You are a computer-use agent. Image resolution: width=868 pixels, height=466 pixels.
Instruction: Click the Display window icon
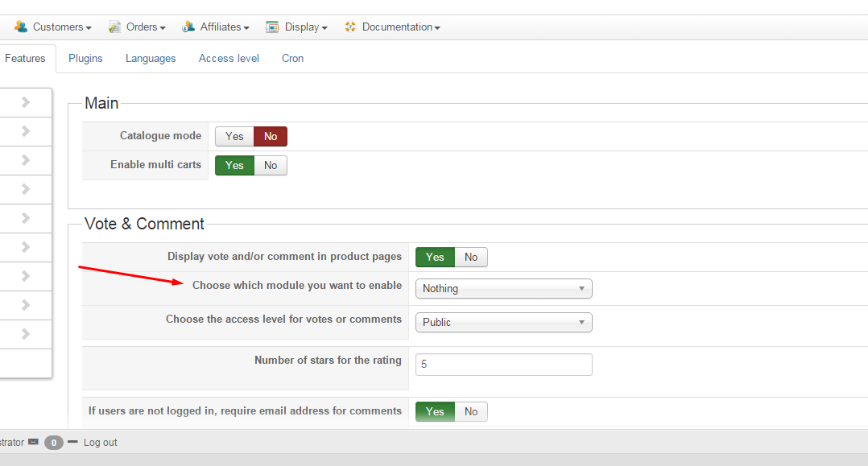[272, 27]
